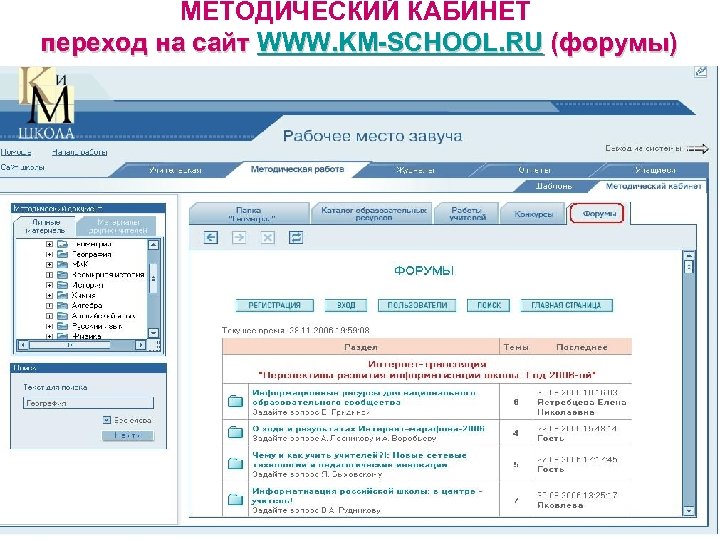Click the ВХОД button
This screenshot has width=720, height=540.
346,305
